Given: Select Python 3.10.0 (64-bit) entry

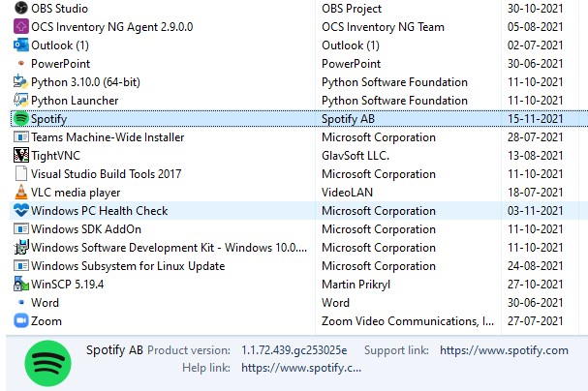Looking at the screenshot, I should point(85,82).
